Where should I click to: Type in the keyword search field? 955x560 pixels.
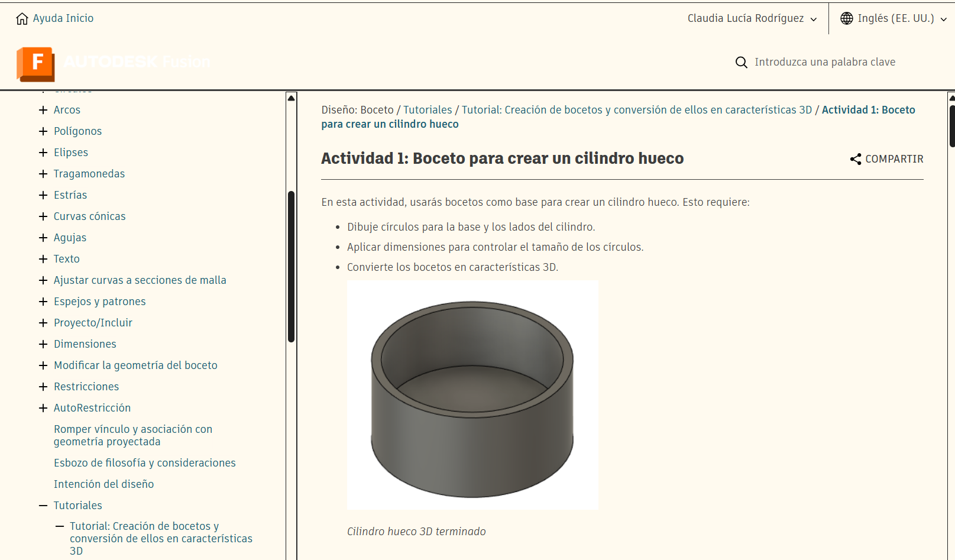pyautogui.click(x=824, y=62)
